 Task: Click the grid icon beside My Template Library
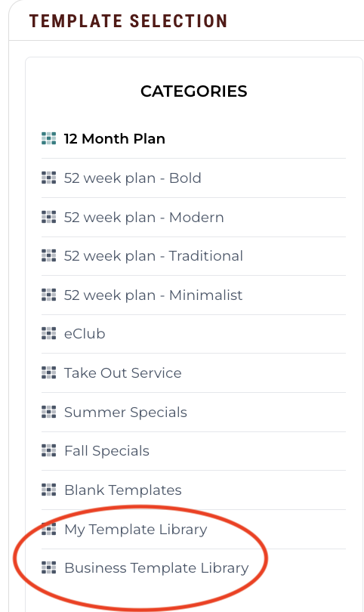pyautogui.click(x=49, y=529)
